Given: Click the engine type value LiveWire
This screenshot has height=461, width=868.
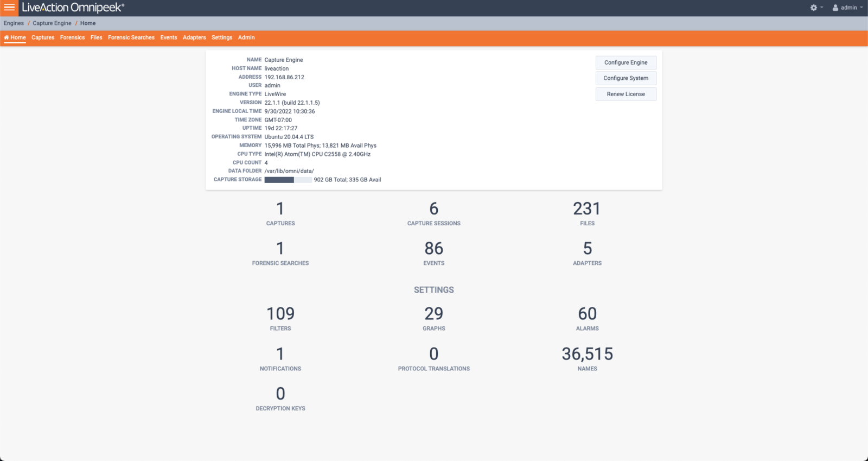Looking at the screenshot, I should [275, 94].
